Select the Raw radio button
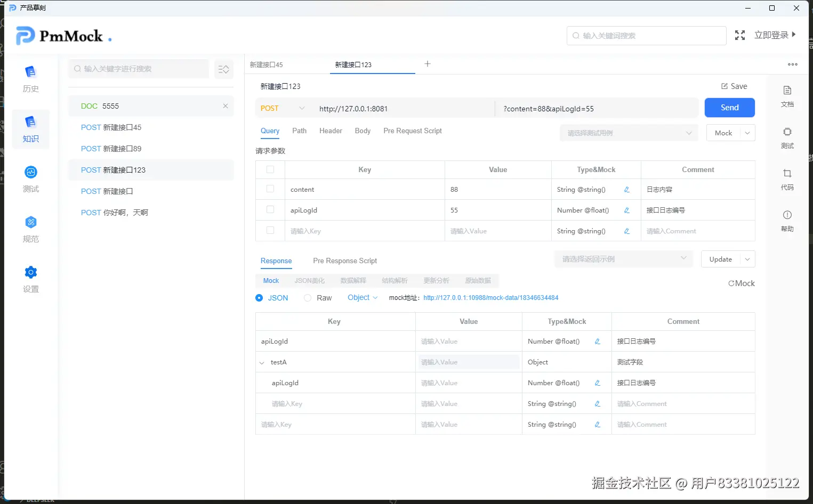The image size is (813, 504). pos(308,298)
